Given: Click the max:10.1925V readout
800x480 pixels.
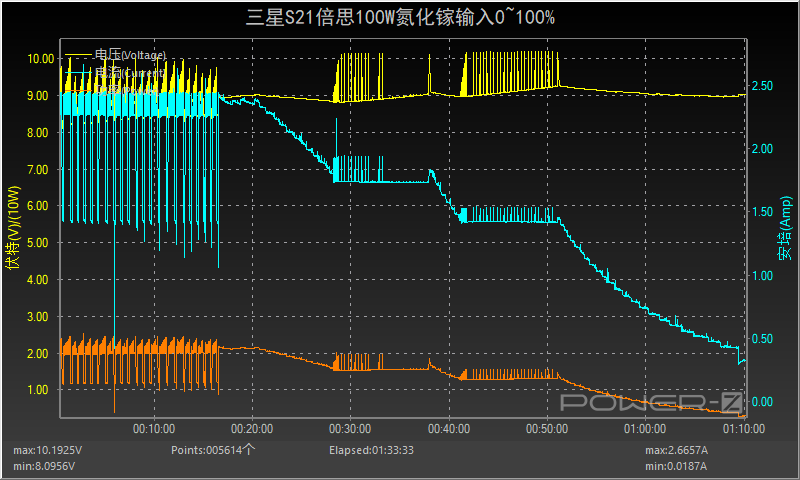Looking at the screenshot, I should pos(47,450).
